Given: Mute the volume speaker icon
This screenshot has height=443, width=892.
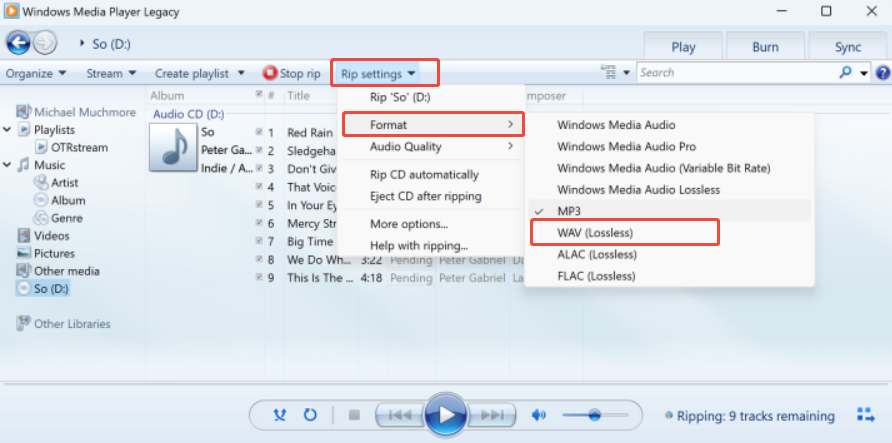Looking at the screenshot, I should click(x=538, y=415).
